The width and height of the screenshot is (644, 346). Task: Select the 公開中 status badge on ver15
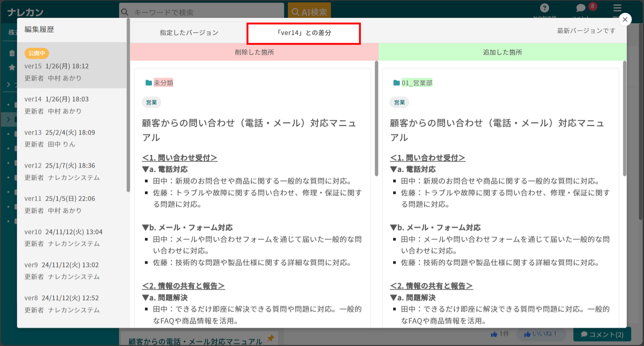tap(36, 53)
